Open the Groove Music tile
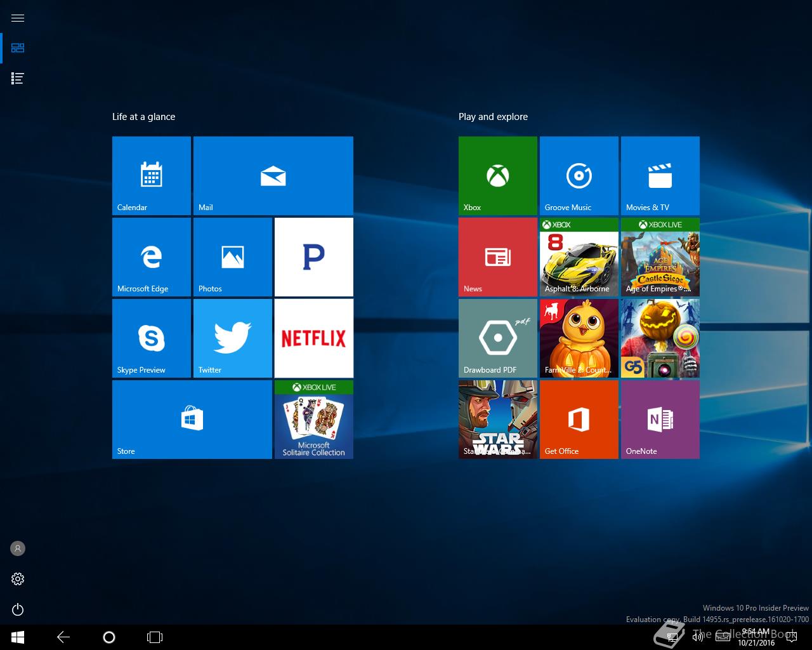The height and width of the screenshot is (650, 812). pyautogui.click(x=579, y=176)
